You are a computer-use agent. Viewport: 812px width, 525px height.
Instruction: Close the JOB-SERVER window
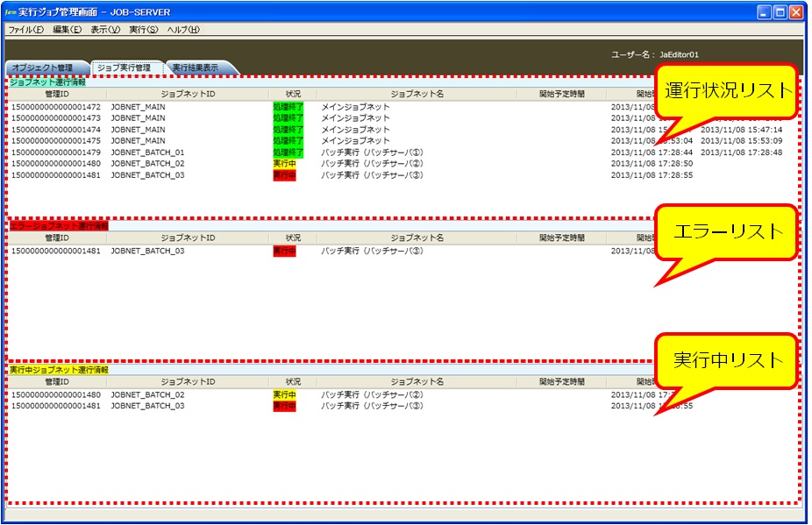click(x=795, y=12)
